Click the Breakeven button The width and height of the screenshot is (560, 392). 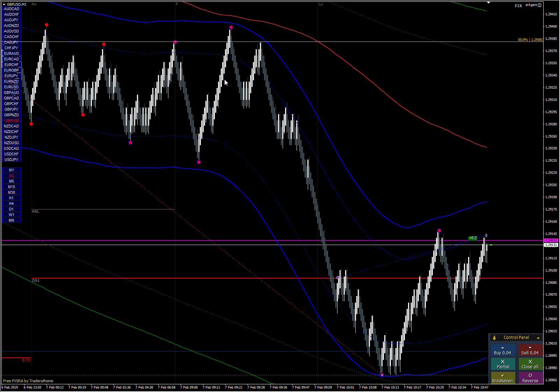[x=503, y=378]
